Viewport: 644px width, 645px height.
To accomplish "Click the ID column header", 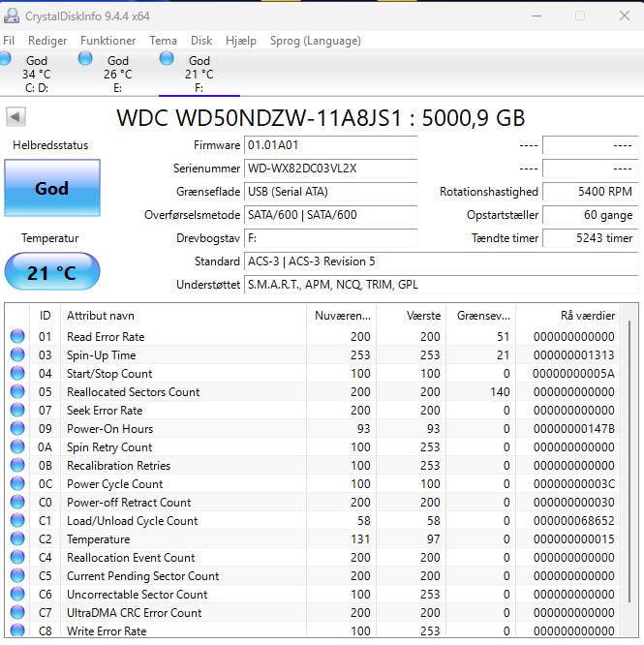I will (45, 316).
